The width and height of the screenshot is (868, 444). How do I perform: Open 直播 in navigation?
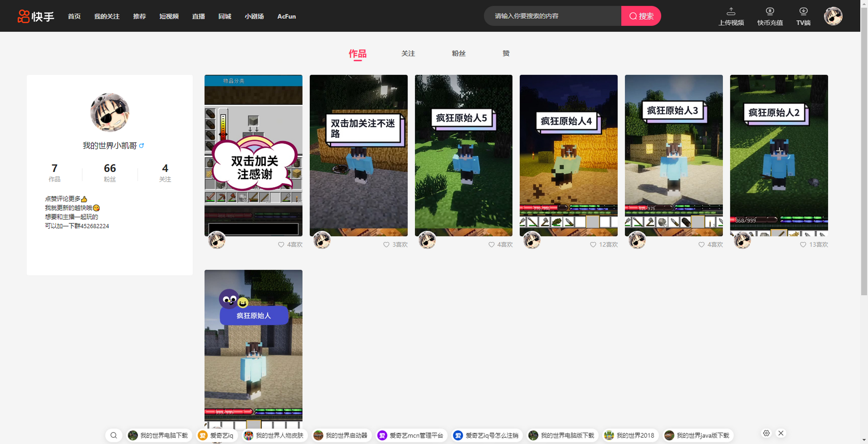point(198,16)
